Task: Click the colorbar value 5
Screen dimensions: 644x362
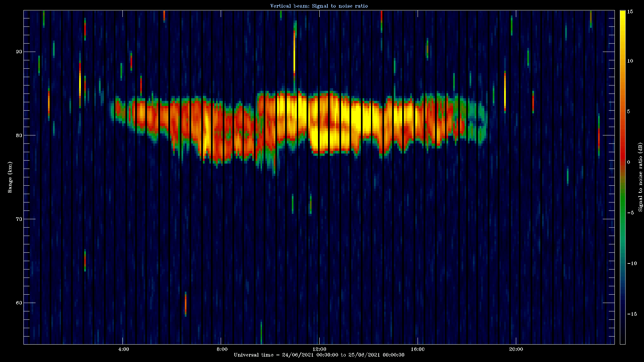Action: tap(629, 112)
